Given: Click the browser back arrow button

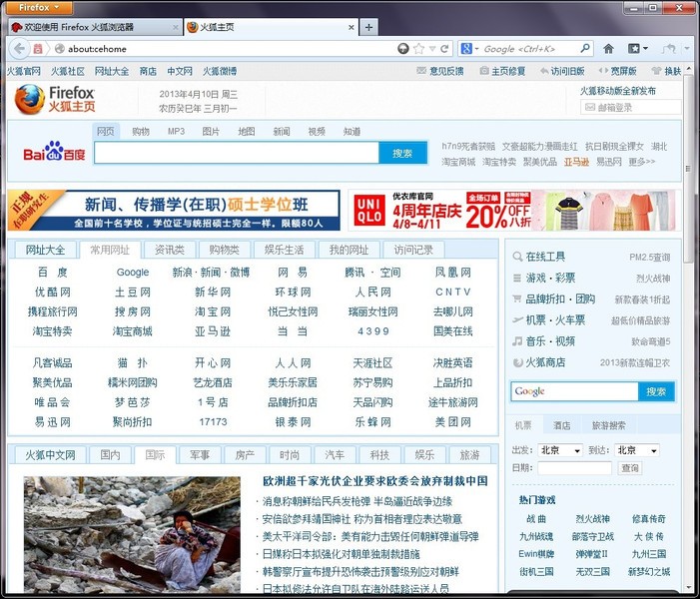Looking at the screenshot, I should click(x=19, y=49).
